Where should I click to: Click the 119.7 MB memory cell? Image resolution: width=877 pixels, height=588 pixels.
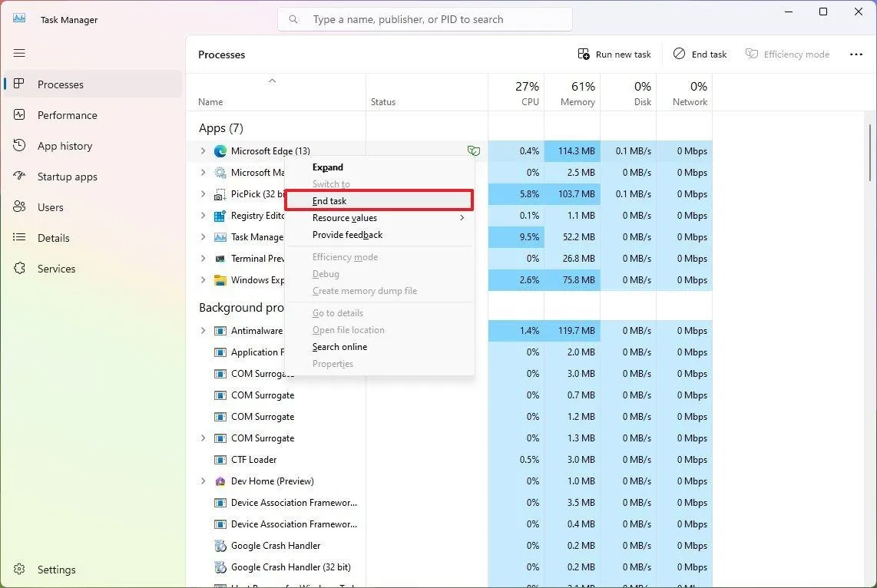572,330
